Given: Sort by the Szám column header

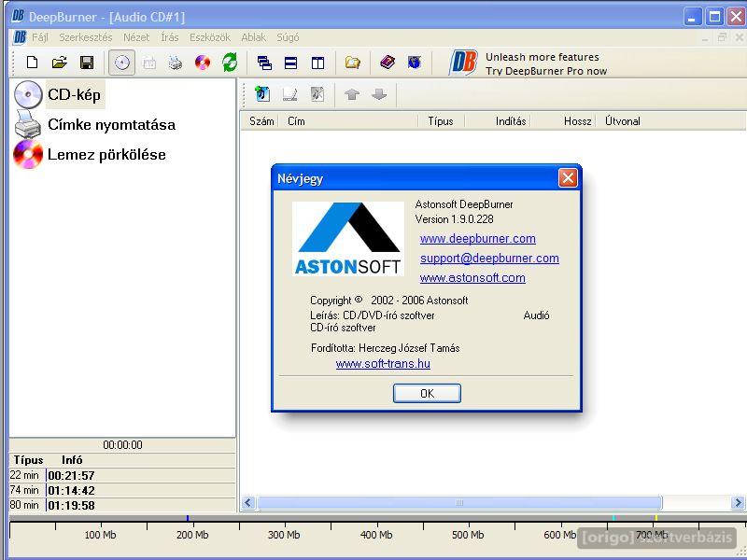Looking at the screenshot, I should (261, 121).
